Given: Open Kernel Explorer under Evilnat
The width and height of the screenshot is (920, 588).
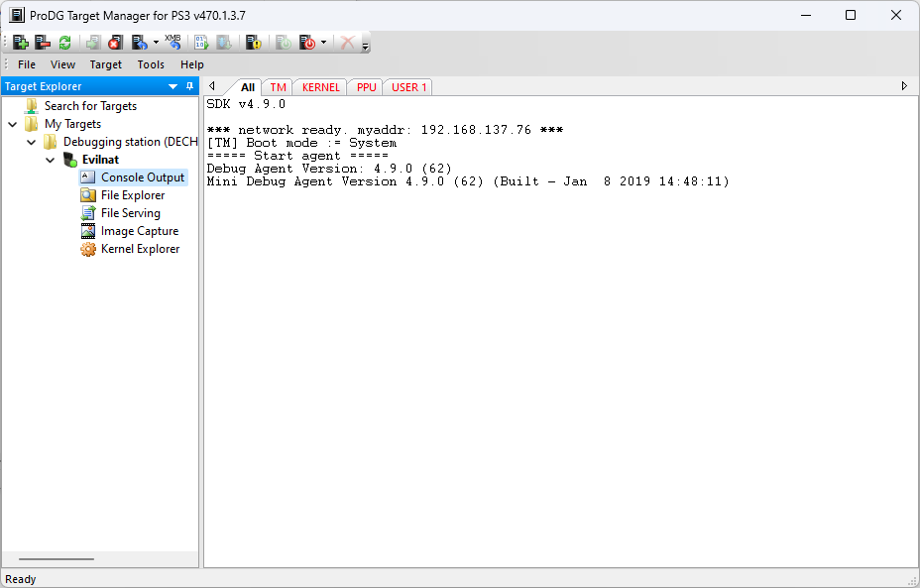Looking at the screenshot, I should (140, 249).
